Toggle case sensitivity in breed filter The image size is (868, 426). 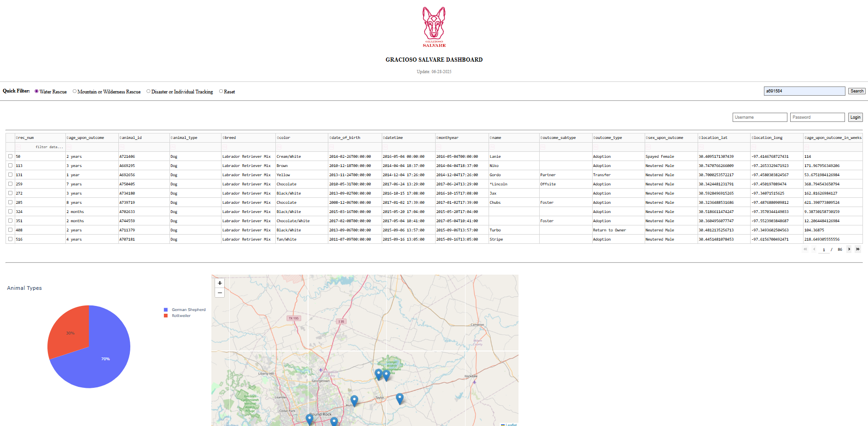225,147
